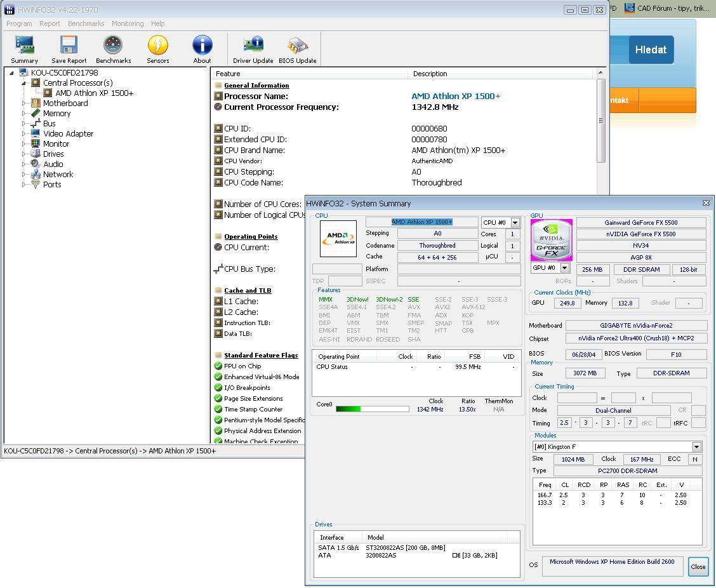Select the Memory icon in tree
The width and height of the screenshot is (716, 588).
pyautogui.click(x=36, y=113)
